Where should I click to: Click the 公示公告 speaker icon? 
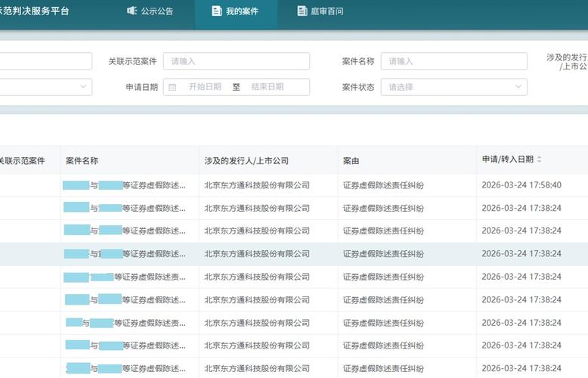tap(132, 11)
